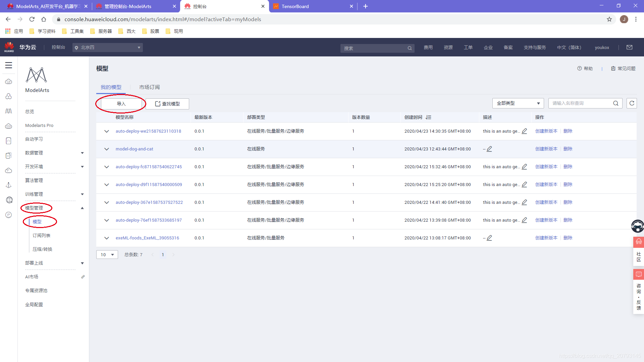Screen dimensions: 644x362
Task: Click the 导入 import button
Action: [121, 104]
